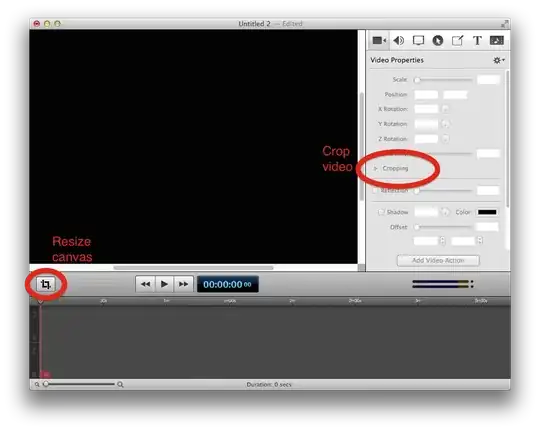540x431 pixels.
Task: Click the Untitled 2 window title
Action: tap(255, 24)
